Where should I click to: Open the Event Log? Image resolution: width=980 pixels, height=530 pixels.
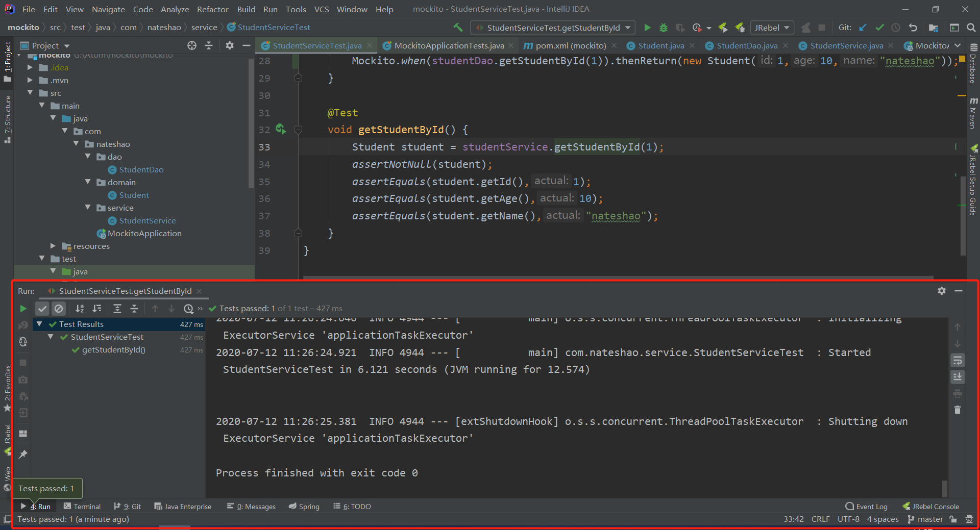(867, 507)
